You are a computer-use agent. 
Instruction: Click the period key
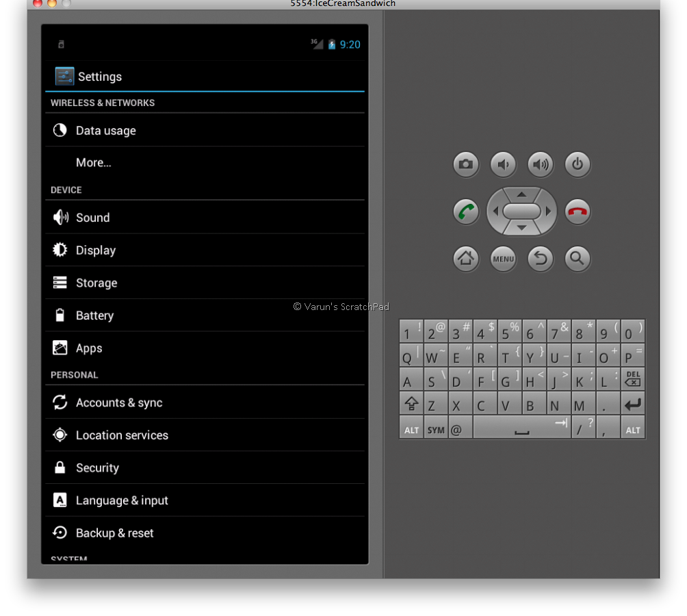tap(608, 404)
